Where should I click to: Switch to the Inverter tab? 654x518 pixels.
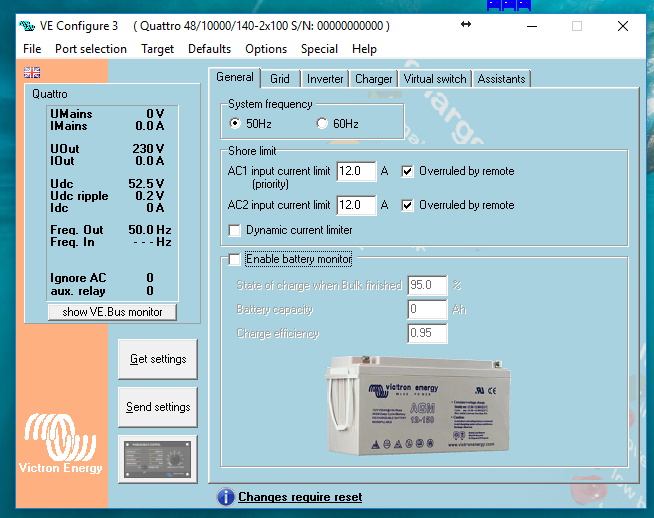[325, 79]
